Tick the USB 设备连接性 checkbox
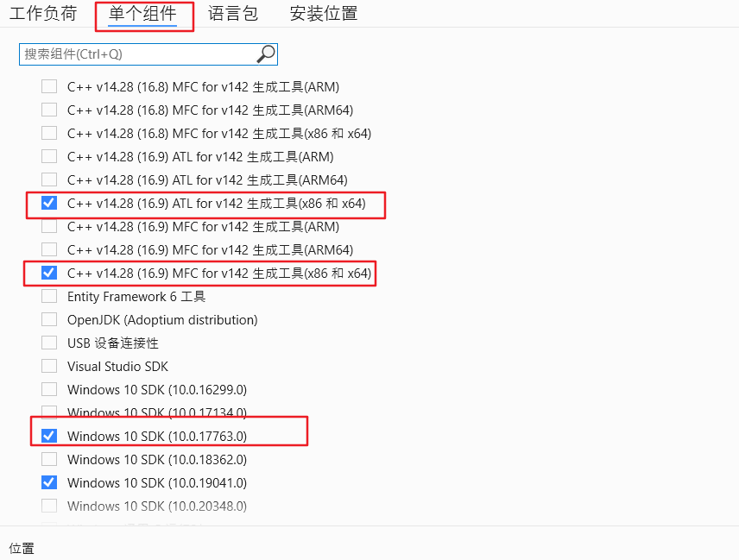This screenshot has height=560, width=739. pos(49,343)
